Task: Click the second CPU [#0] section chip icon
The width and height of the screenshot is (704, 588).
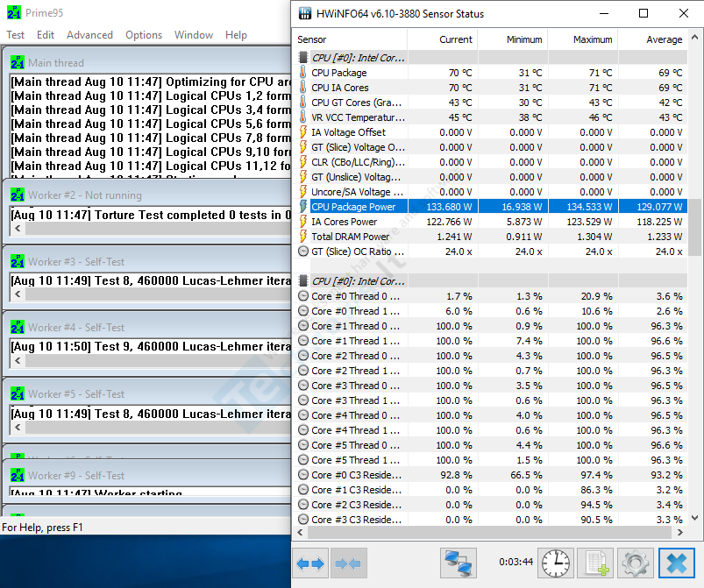Action: 303,281
